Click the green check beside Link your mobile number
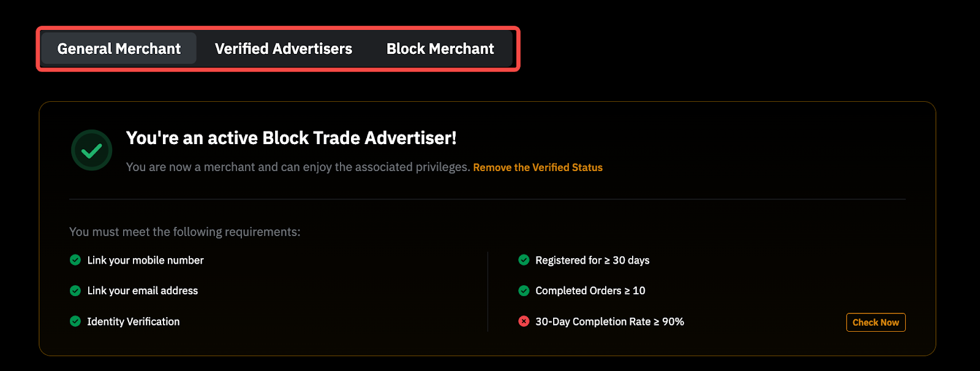The height and width of the screenshot is (371, 980). 75,260
